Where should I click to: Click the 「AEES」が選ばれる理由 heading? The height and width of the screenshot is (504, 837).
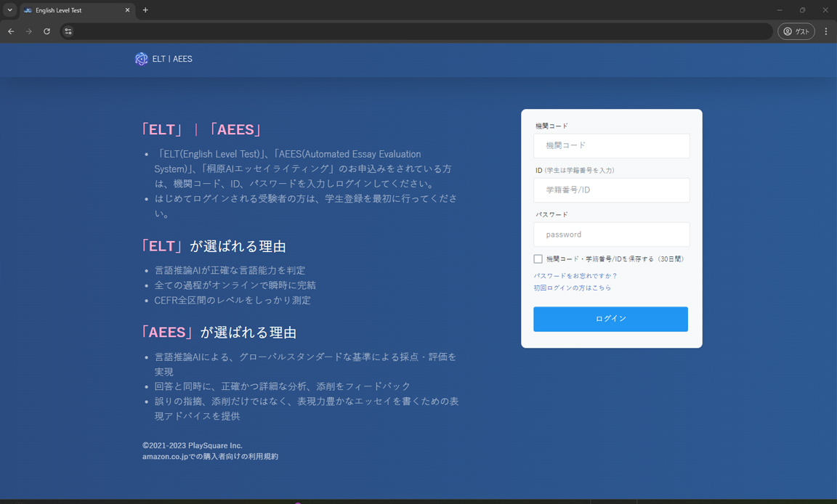219,333
